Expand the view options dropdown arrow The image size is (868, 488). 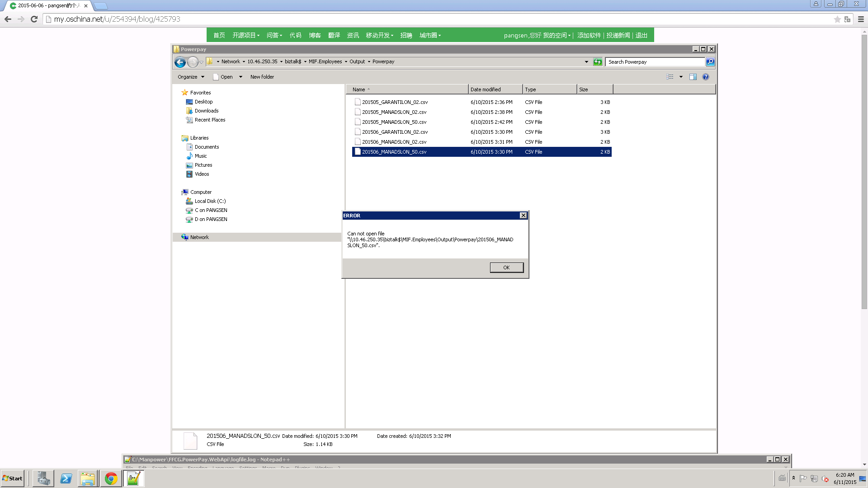pyautogui.click(x=681, y=77)
